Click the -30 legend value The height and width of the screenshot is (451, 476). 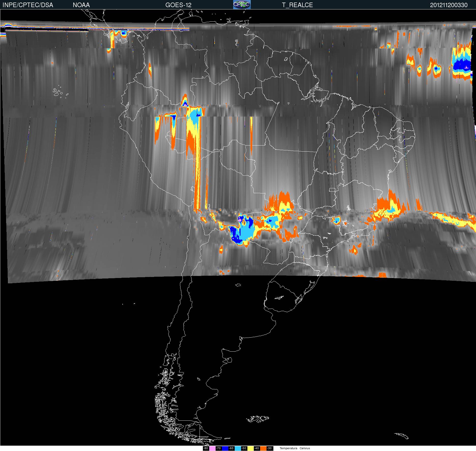click(269, 448)
